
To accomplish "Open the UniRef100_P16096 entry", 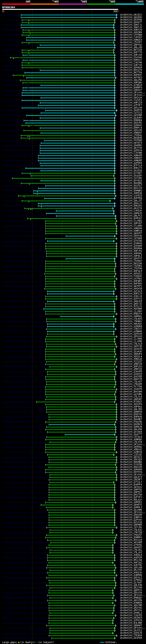I will pos(131,58).
